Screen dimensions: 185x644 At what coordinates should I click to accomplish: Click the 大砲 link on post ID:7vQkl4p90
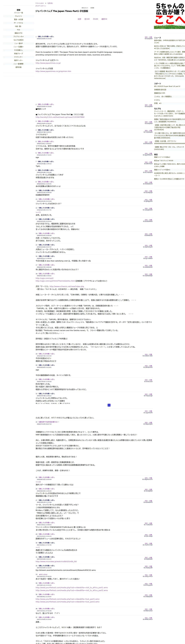(151, 131)
